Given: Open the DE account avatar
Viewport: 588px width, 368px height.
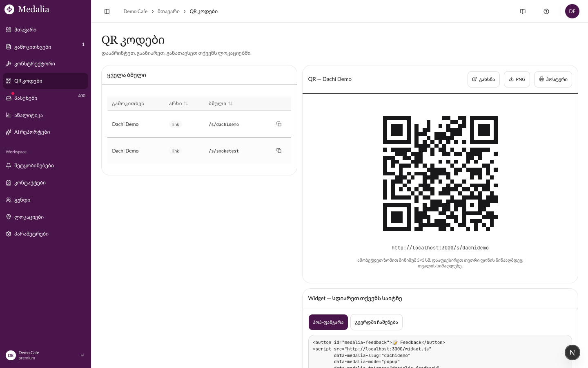Looking at the screenshot, I should (x=572, y=11).
